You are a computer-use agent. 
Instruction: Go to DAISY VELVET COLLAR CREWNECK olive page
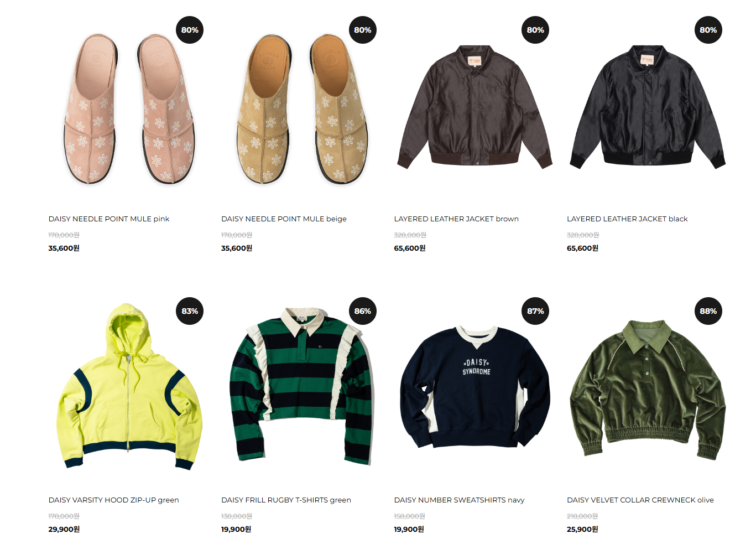click(640, 500)
